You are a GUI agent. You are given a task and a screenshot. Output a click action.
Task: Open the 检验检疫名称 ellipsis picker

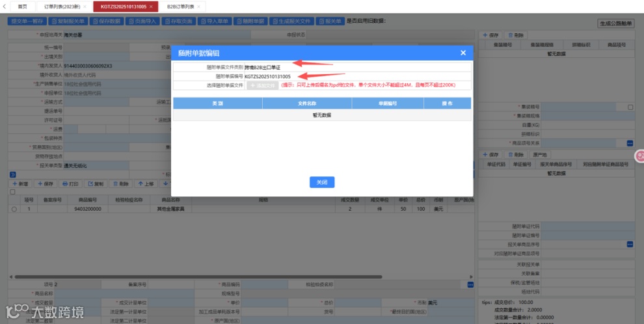[x=471, y=284]
